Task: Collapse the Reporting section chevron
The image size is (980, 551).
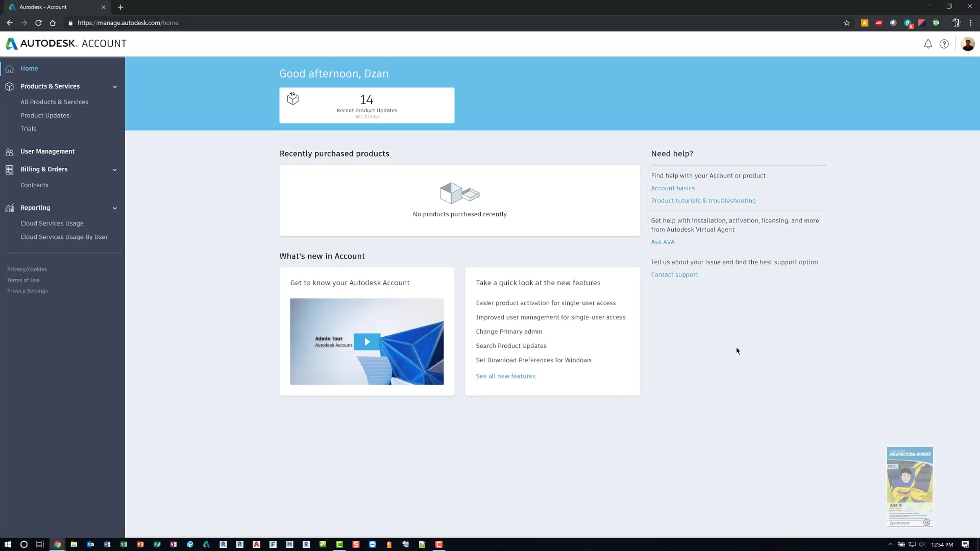Action: click(115, 208)
